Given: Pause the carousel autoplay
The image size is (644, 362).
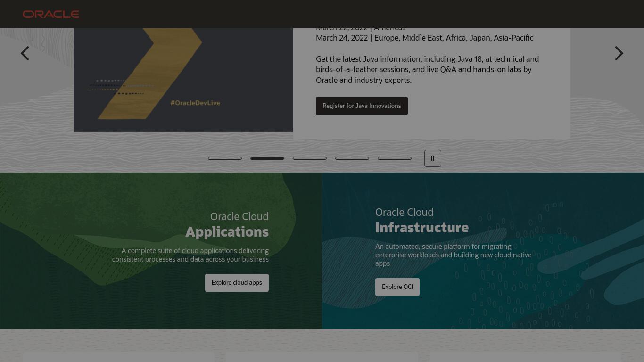Looking at the screenshot, I should [x=433, y=158].
